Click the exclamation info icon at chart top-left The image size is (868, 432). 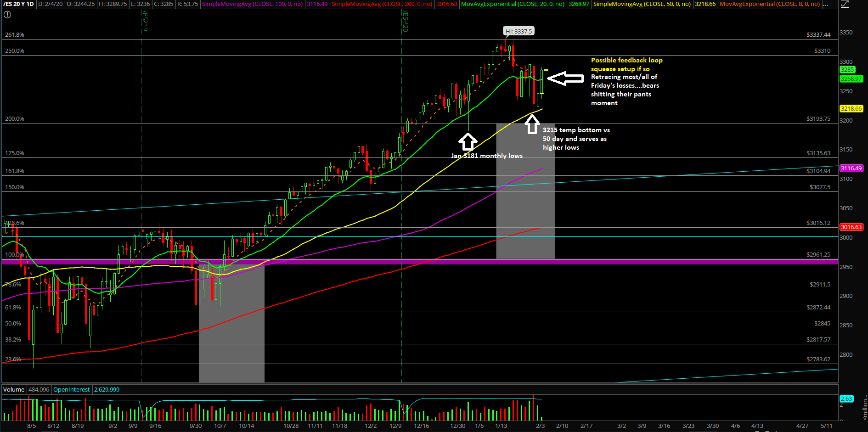pyautogui.click(x=7, y=15)
